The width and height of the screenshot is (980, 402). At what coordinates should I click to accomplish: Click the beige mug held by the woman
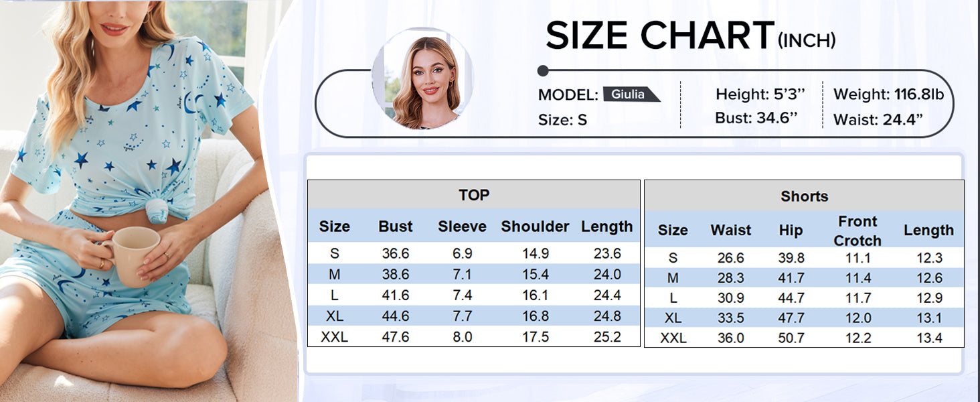pyautogui.click(x=135, y=253)
